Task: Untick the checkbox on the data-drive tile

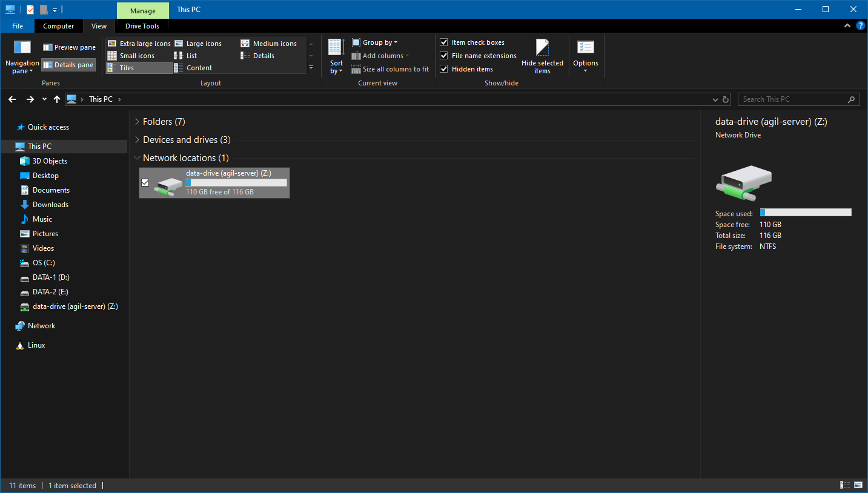Action: (x=145, y=182)
